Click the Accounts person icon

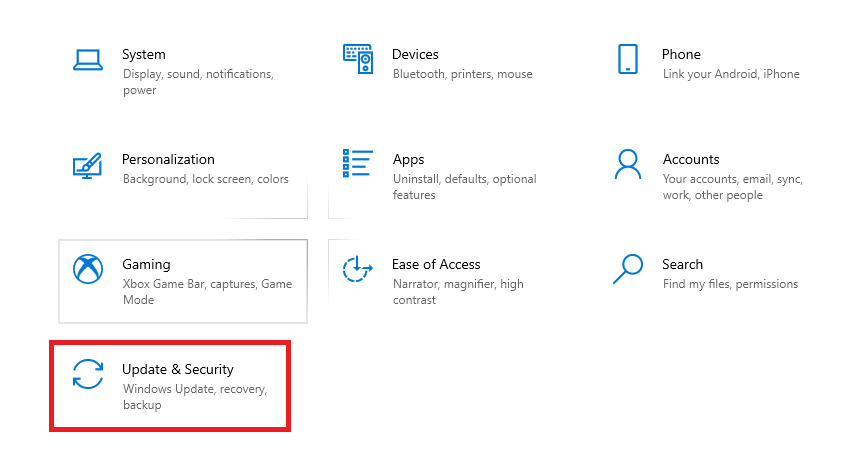point(627,164)
